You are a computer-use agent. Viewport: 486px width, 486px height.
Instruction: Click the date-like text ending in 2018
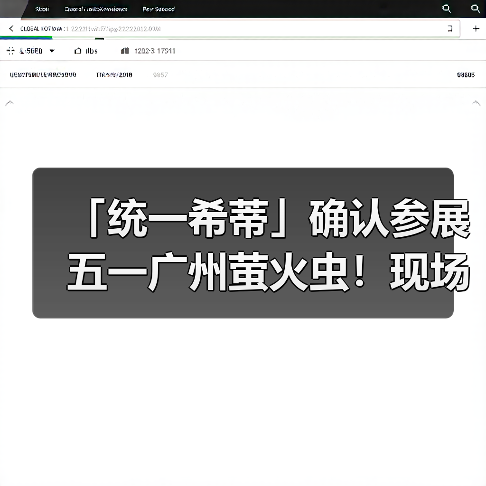(x=114, y=75)
